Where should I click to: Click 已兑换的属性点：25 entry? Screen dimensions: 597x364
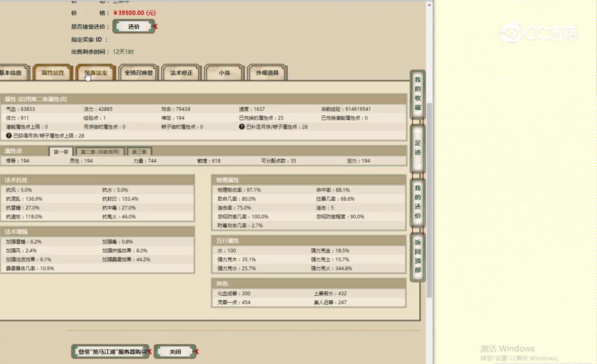pos(261,118)
